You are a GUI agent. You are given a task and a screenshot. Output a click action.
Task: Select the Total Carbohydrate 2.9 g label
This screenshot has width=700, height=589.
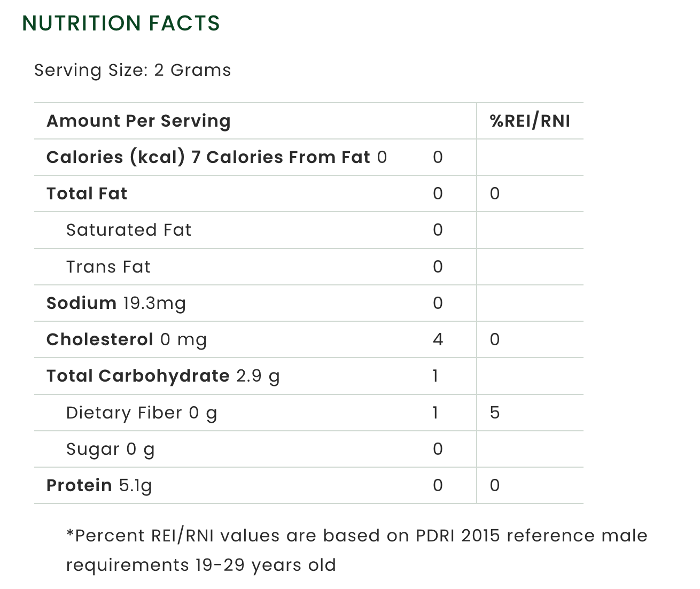coord(163,376)
